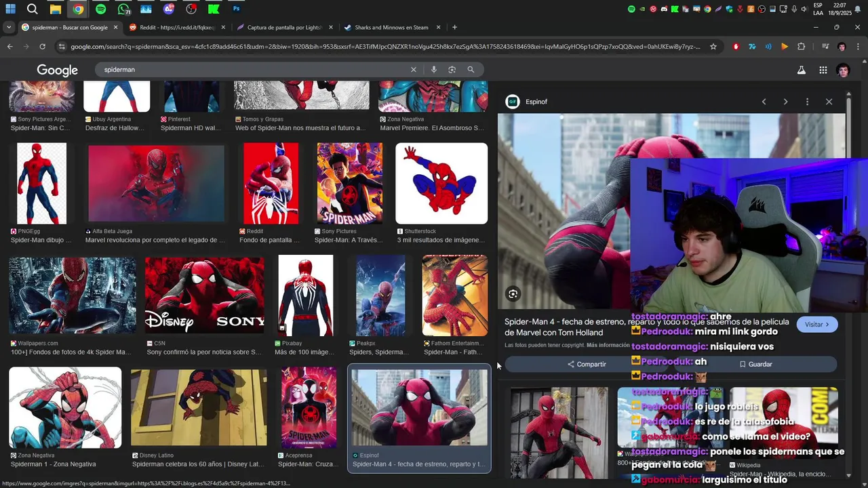The height and width of the screenshot is (488, 868).
Task: Search by image with Google Lens icon
Action: coord(452,69)
